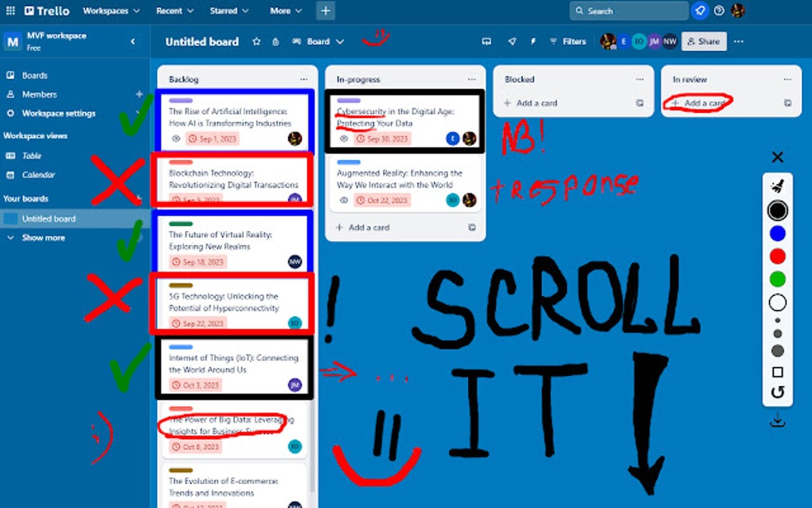Click Starred in the top menu bar

tap(225, 10)
